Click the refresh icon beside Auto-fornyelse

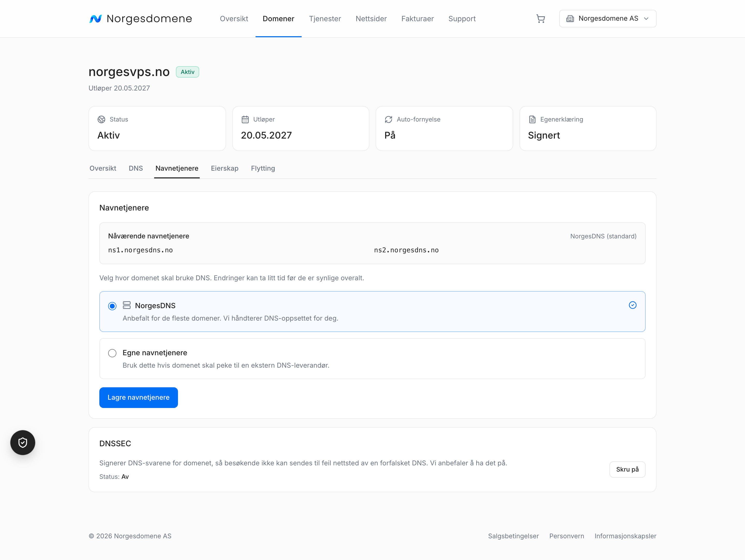(389, 119)
